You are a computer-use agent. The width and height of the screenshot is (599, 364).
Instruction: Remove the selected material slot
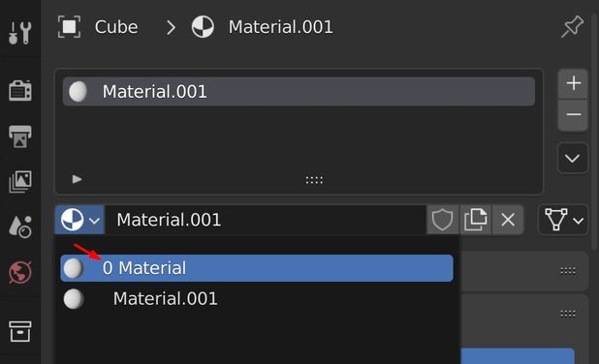tap(573, 115)
